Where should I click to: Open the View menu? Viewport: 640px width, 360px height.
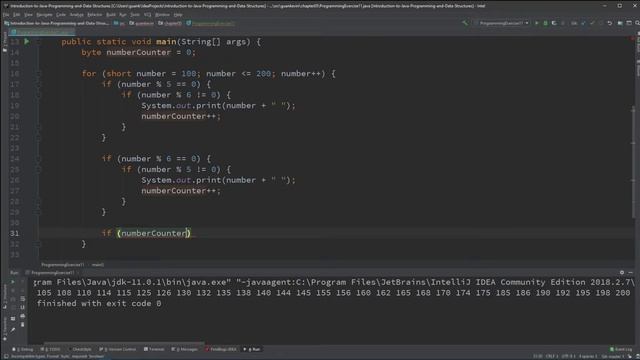click(x=28, y=15)
